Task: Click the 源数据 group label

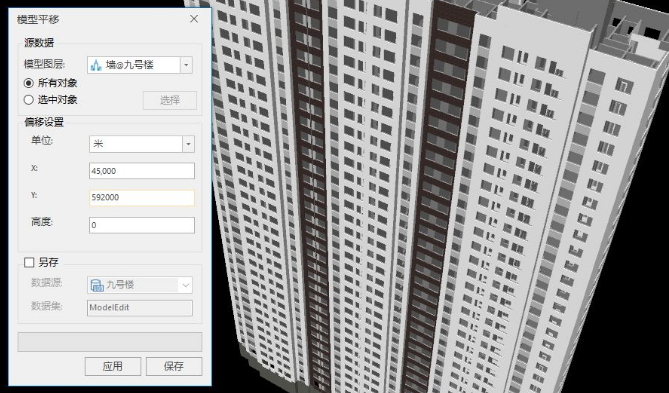Action: pos(39,42)
